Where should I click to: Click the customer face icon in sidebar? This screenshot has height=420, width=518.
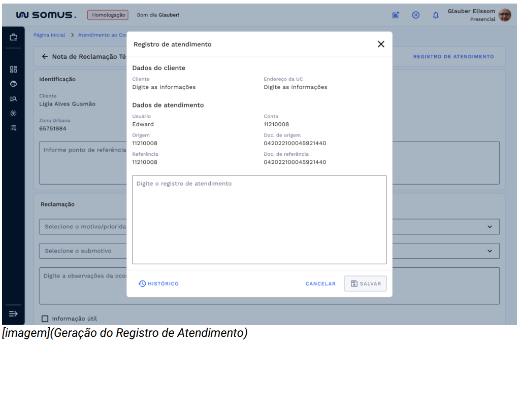pyautogui.click(x=13, y=84)
